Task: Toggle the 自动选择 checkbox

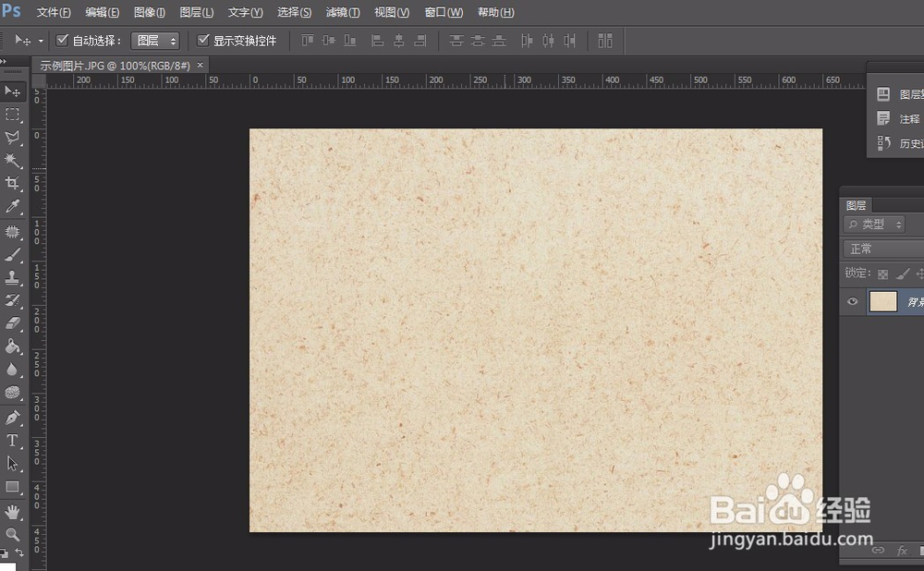Action: pyautogui.click(x=62, y=40)
